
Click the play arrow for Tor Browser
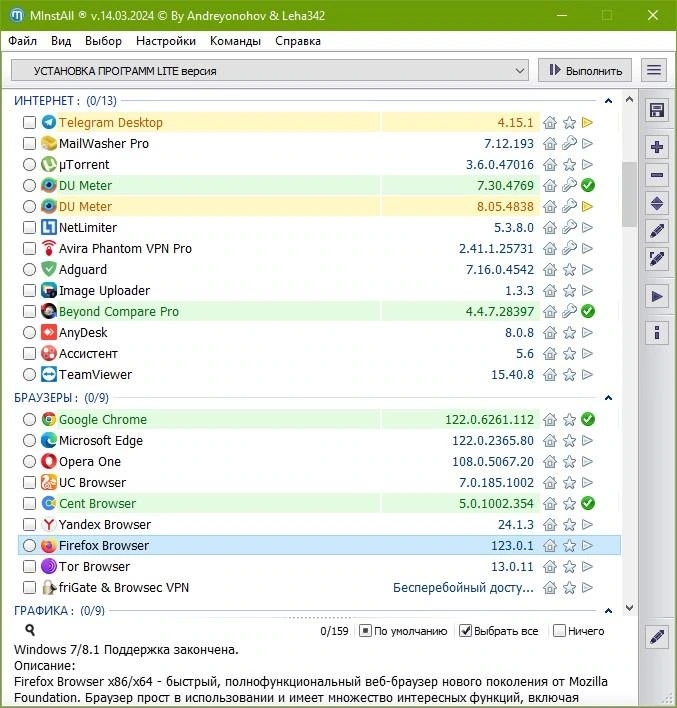click(x=587, y=566)
